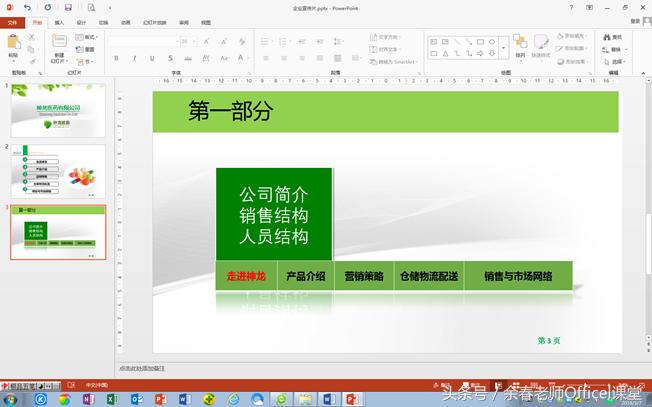Toggle Strikethrough formatting
Image resolution: width=652 pixels, height=407 pixels.
188,58
